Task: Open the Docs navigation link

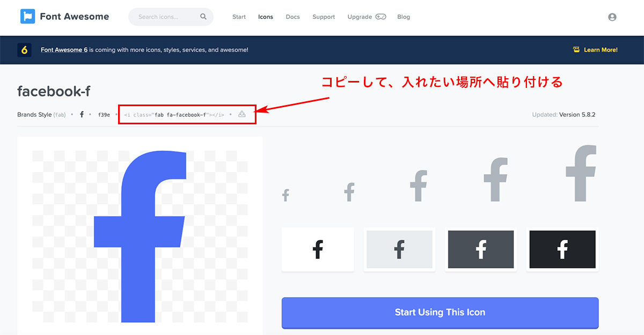Action: coord(292,17)
